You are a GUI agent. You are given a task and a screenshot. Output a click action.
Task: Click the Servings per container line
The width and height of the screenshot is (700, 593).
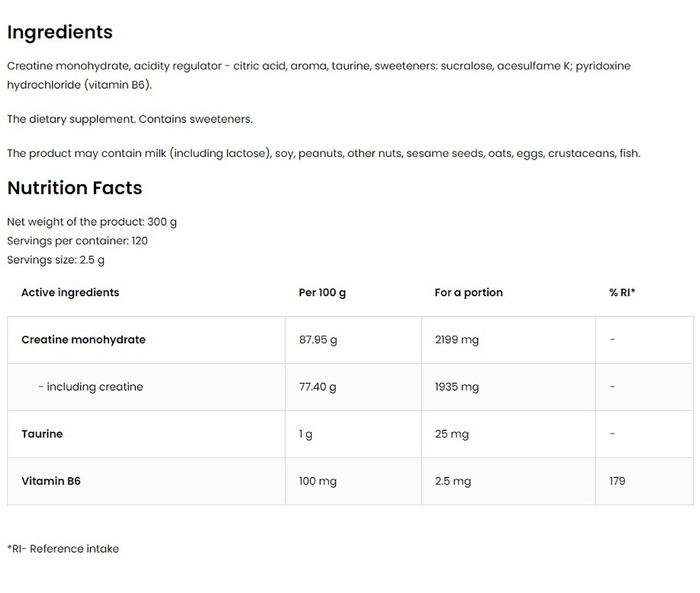click(x=78, y=241)
